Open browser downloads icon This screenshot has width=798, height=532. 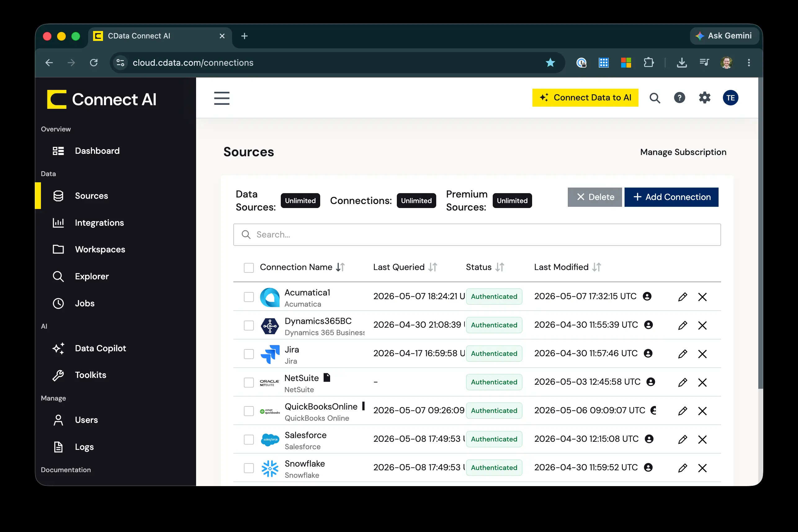coord(682,62)
